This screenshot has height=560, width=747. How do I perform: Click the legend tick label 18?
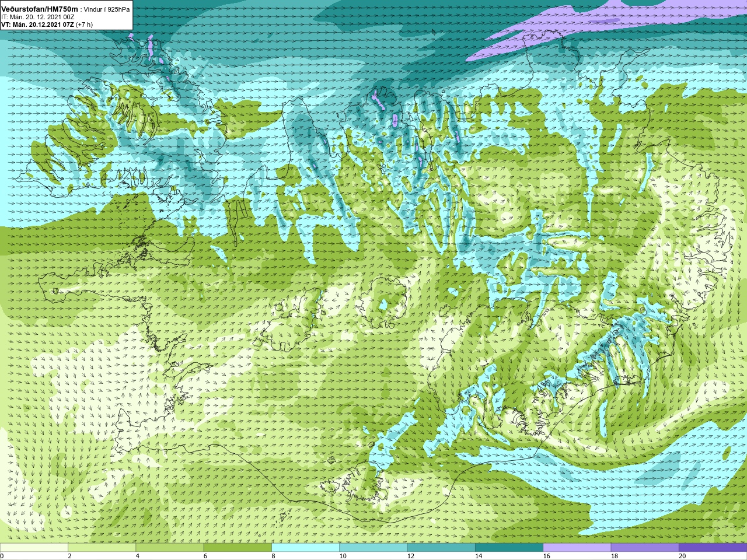pos(615,556)
